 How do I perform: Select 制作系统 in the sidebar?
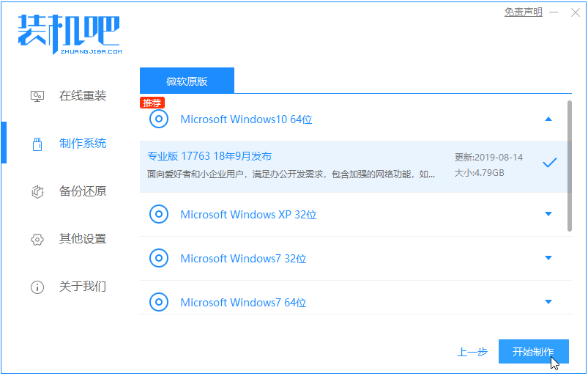tap(83, 144)
